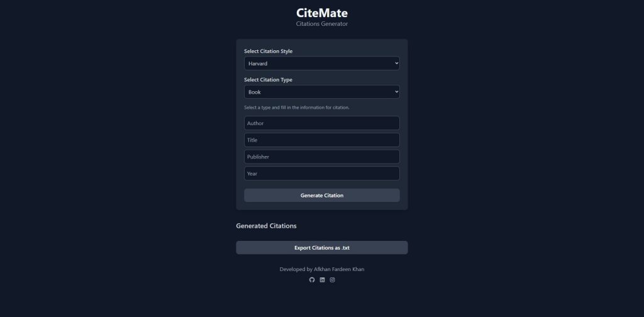644x317 pixels.
Task: Click the Select Citation Style label
Action: coord(268,51)
